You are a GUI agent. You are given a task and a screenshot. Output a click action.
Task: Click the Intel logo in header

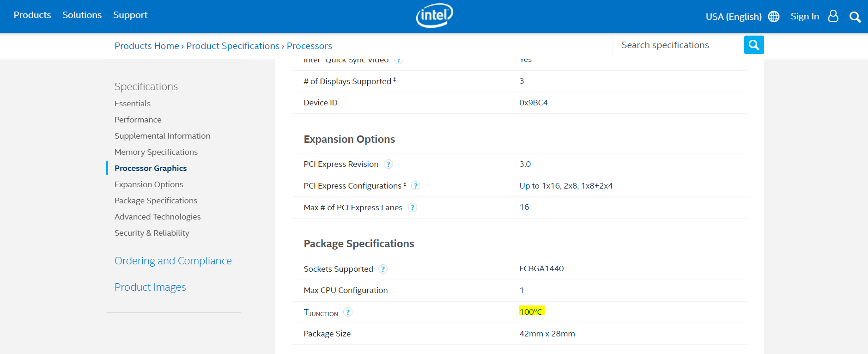click(x=434, y=16)
